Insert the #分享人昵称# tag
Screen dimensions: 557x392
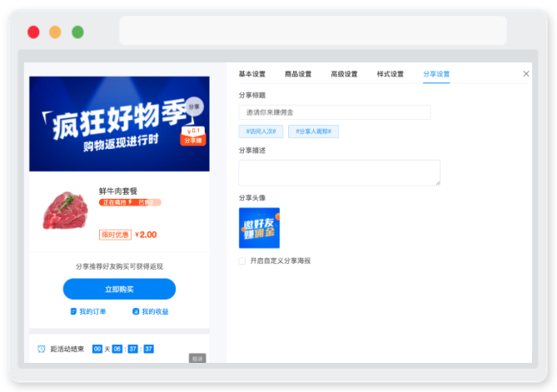click(313, 131)
